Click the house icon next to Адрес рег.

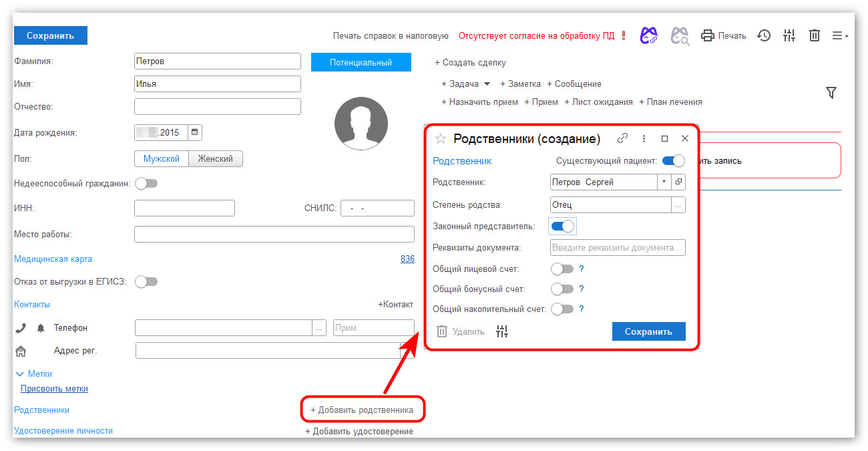click(21, 351)
